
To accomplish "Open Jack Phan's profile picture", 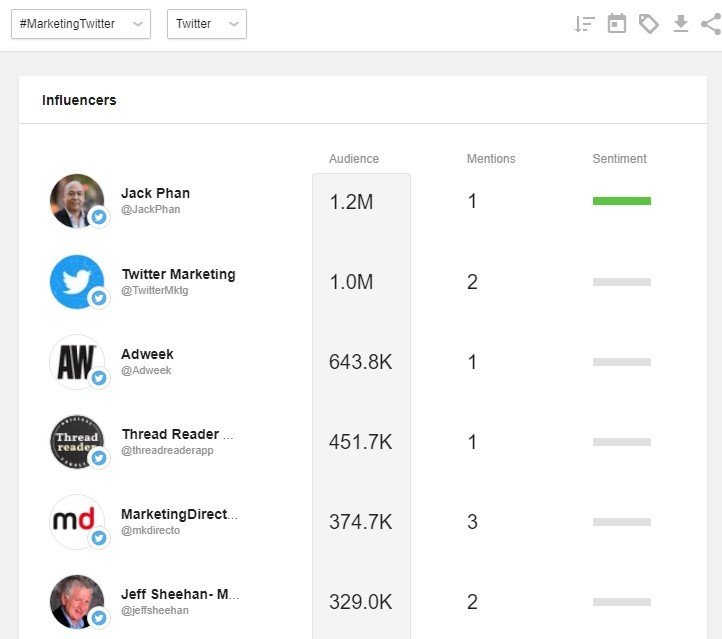I will [x=77, y=201].
